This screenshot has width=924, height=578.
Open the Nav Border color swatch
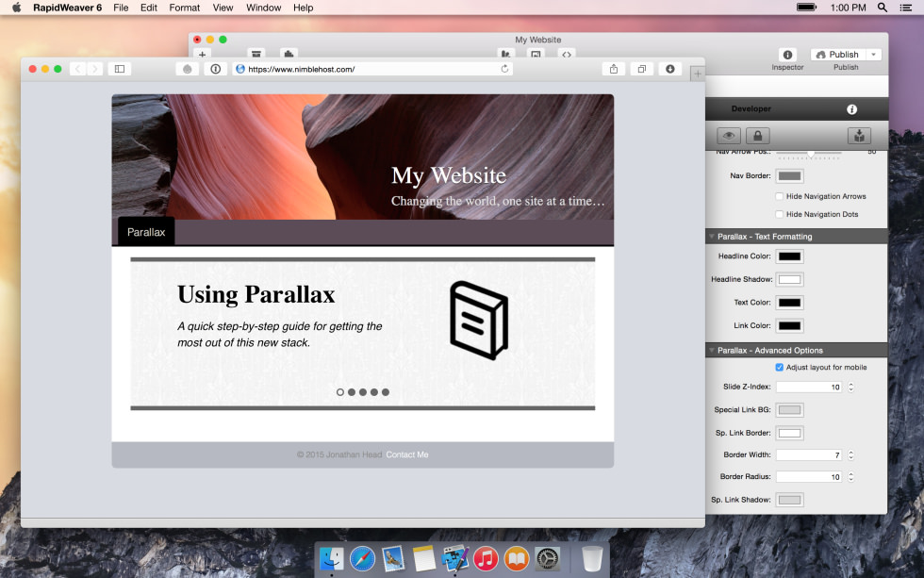click(x=790, y=175)
